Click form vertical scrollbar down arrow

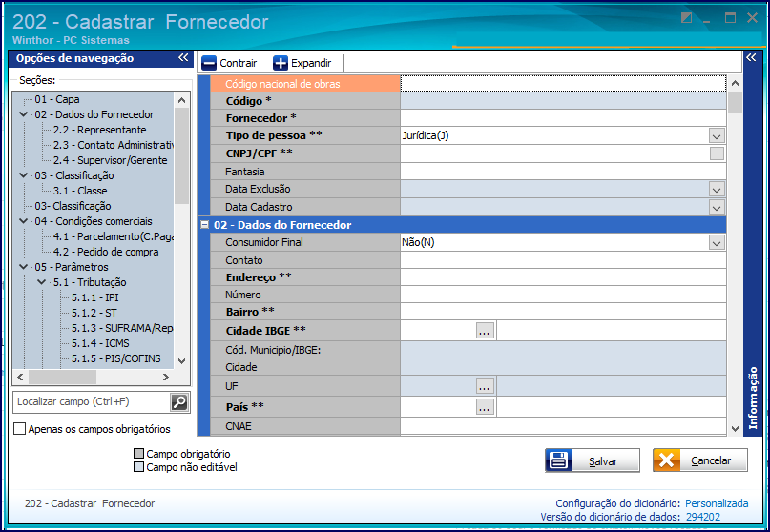pyautogui.click(x=735, y=428)
